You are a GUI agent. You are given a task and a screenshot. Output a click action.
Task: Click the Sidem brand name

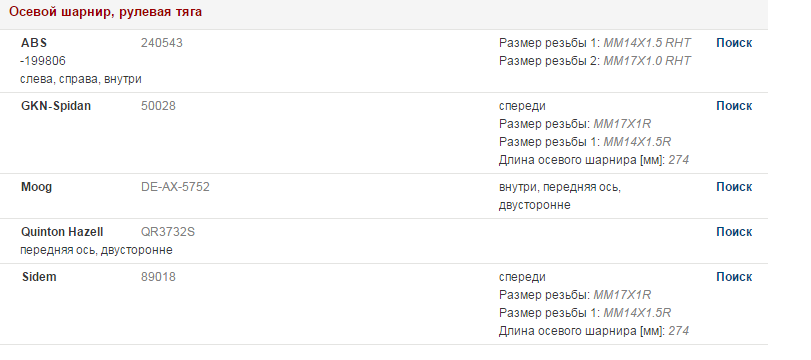coord(39,277)
